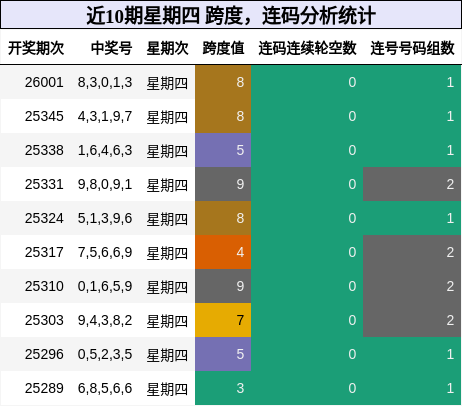The width and height of the screenshot is (462, 406).
Task: Select the 开奖期次 column header
Action: tap(36, 48)
